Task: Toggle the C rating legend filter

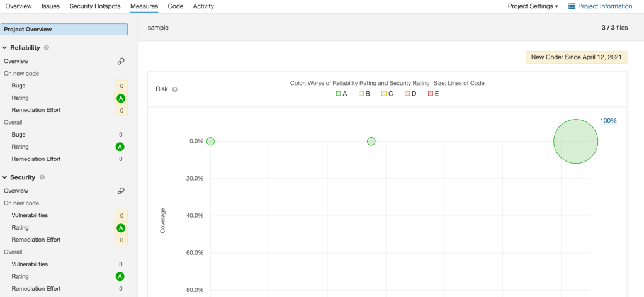Action: click(387, 94)
